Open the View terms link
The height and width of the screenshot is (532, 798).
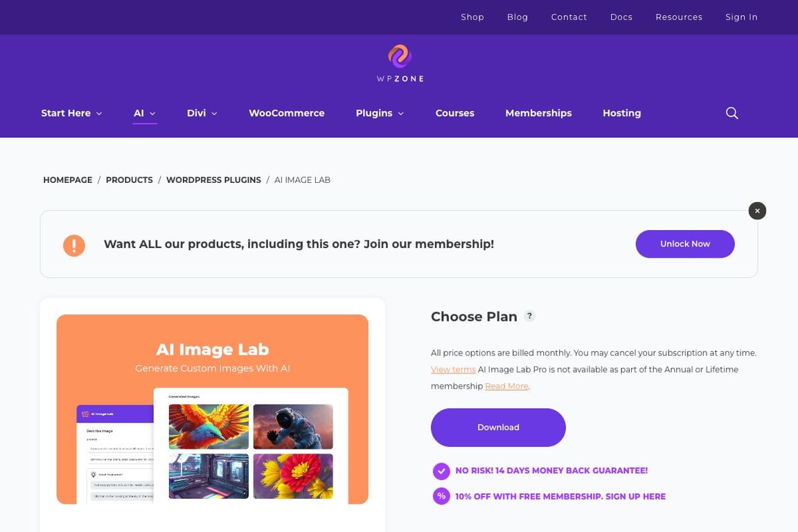pyautogui.click(x=453, y=370)
